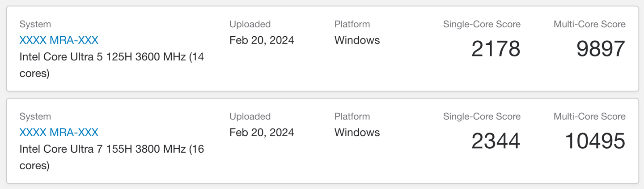Click Single-Core Score label above 2178
This screenshot has width=644, height=189.
coord(482,24)
